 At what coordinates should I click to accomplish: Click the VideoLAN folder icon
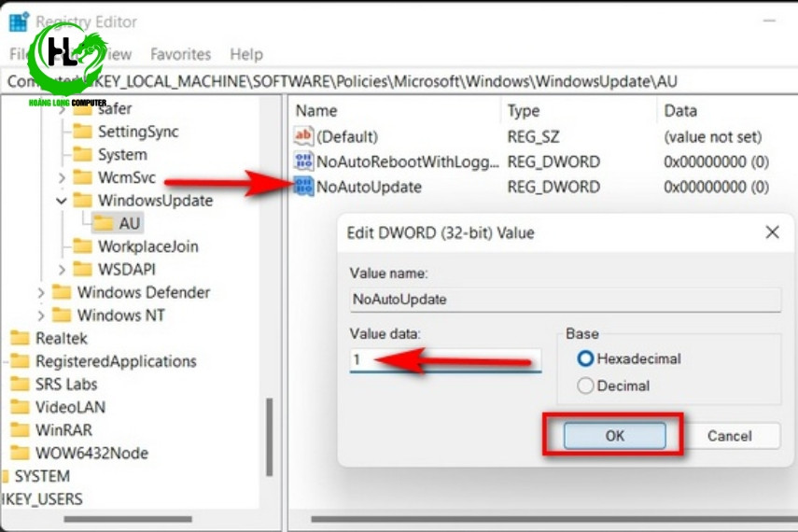20,407
